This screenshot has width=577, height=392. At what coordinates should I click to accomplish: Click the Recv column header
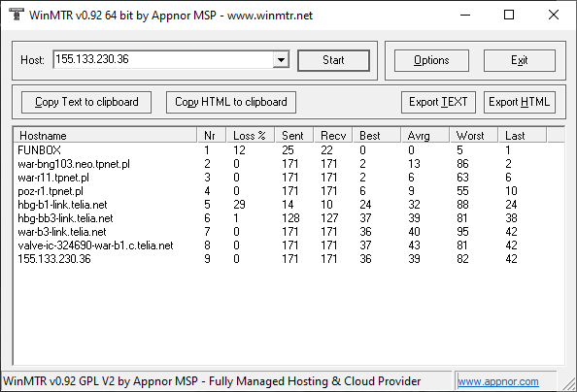[x=333, y=135]
